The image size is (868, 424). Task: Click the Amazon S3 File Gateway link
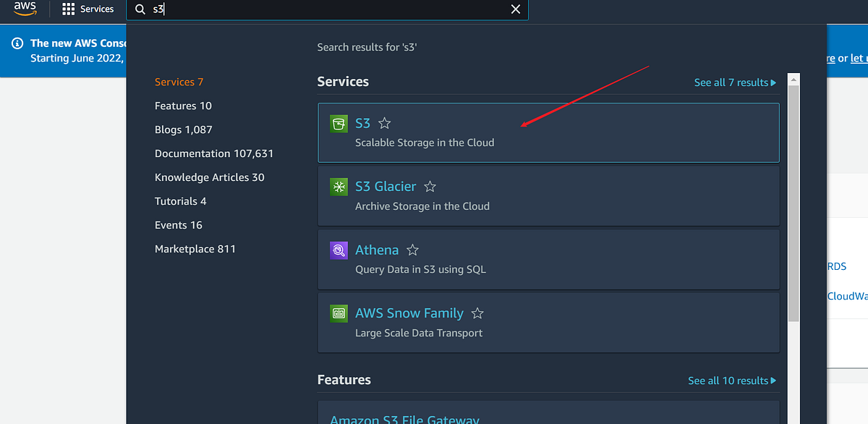(404, 418)
